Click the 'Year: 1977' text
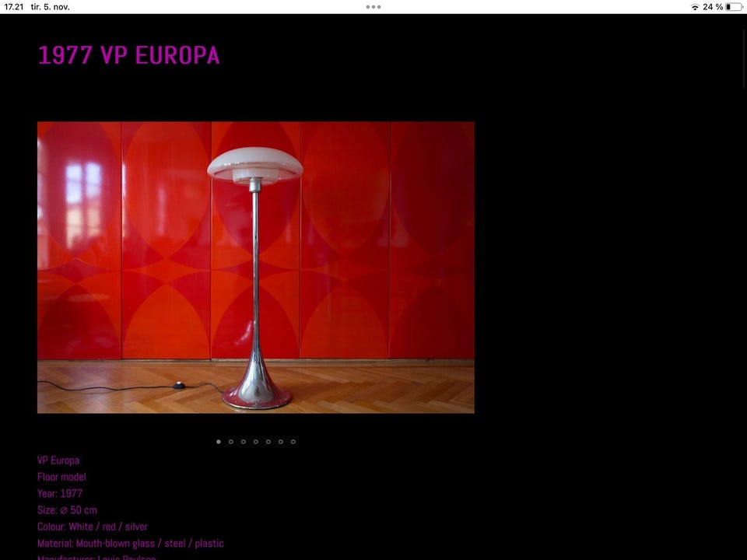Image resolution: width=747 pixels, height=560 pixels. pos(60,493)
